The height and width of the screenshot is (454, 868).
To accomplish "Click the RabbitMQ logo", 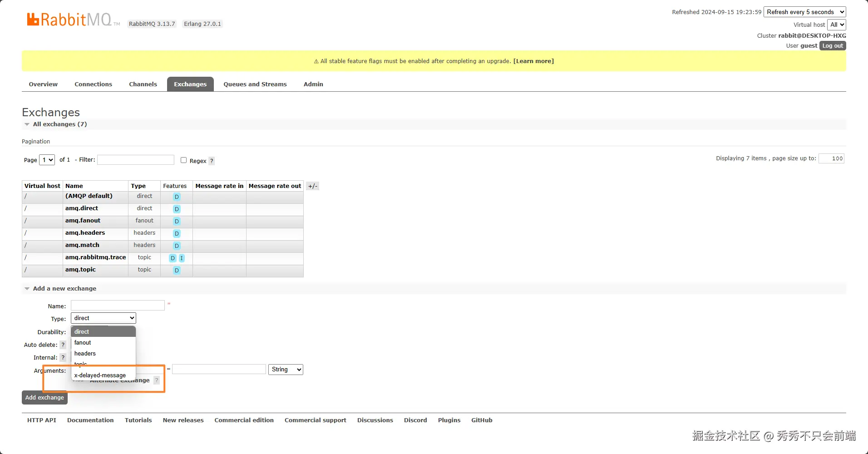I will (x=74, y=20).
